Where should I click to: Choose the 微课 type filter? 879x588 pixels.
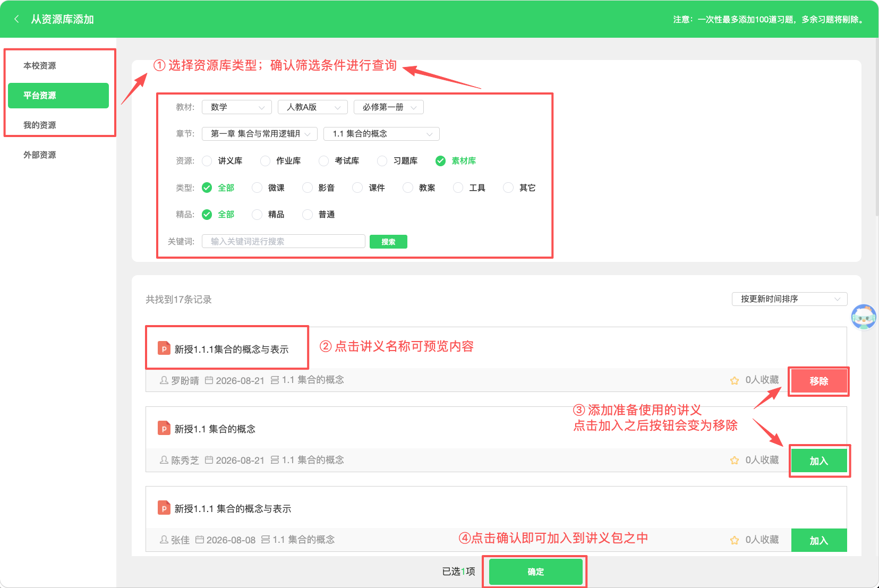click(x=268, y=188)
